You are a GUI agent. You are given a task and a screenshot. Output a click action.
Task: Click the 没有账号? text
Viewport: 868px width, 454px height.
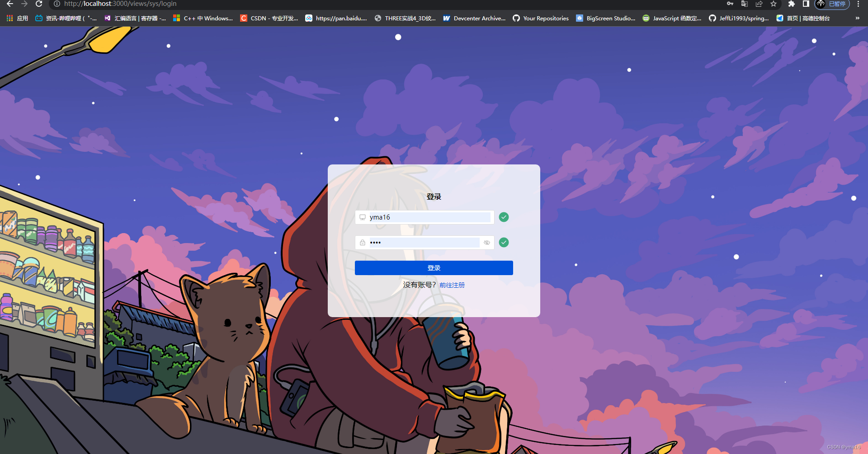coord(420,285)
